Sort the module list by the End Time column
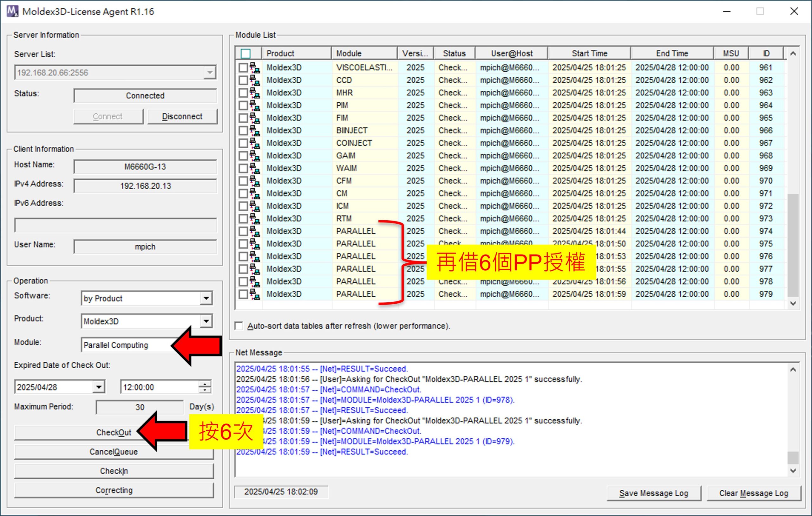The image size is (812, 516). [x=672, y=53]
